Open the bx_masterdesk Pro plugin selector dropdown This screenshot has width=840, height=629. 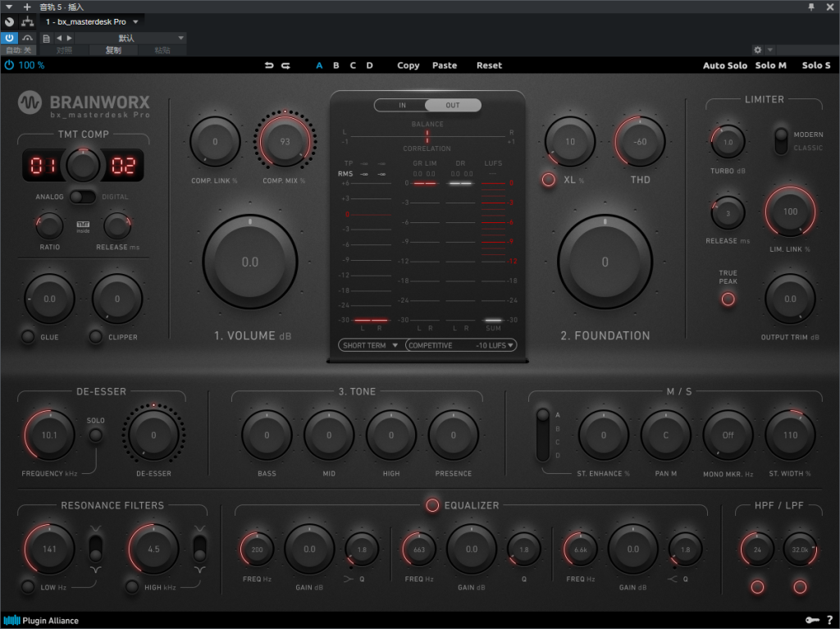(92, 22)
